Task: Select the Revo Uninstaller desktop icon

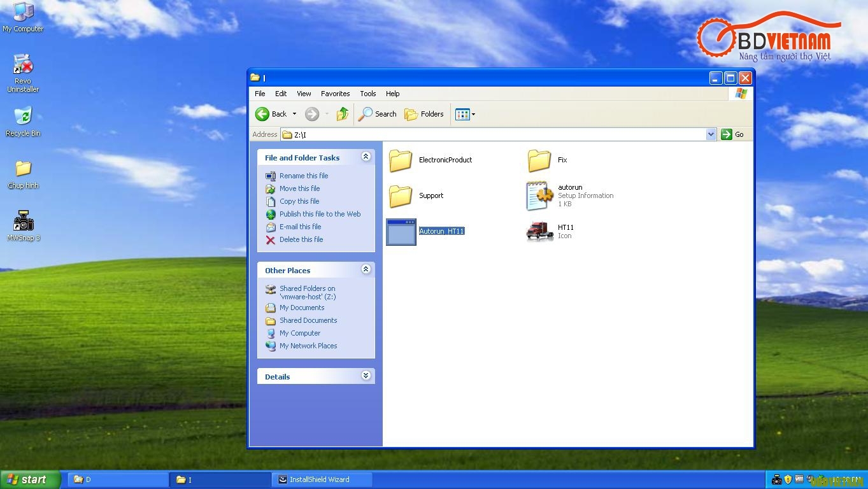Action: point(23,66)
